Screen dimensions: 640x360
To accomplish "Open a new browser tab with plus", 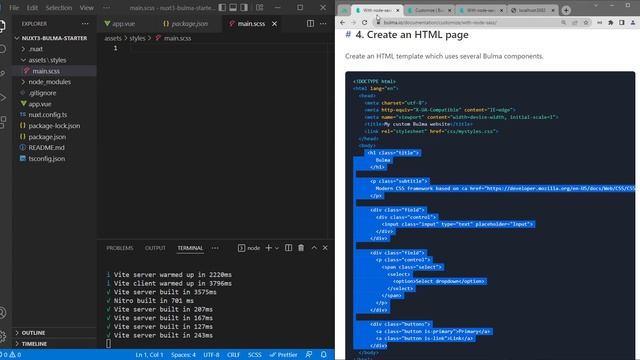I will coord(566,10).
